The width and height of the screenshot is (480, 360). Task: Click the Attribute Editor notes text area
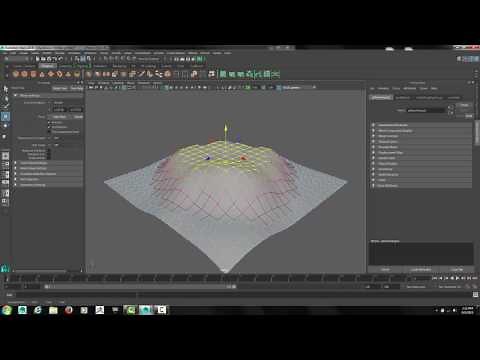[x=421, y=254]
